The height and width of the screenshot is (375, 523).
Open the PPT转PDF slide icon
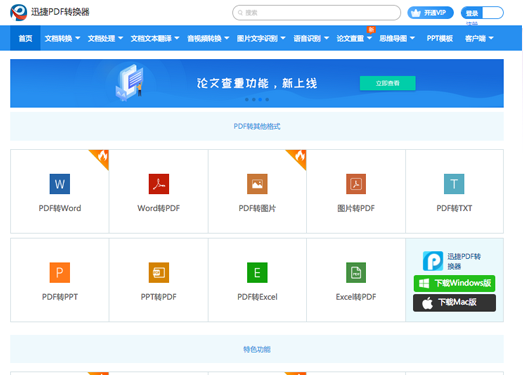[159, 273]
